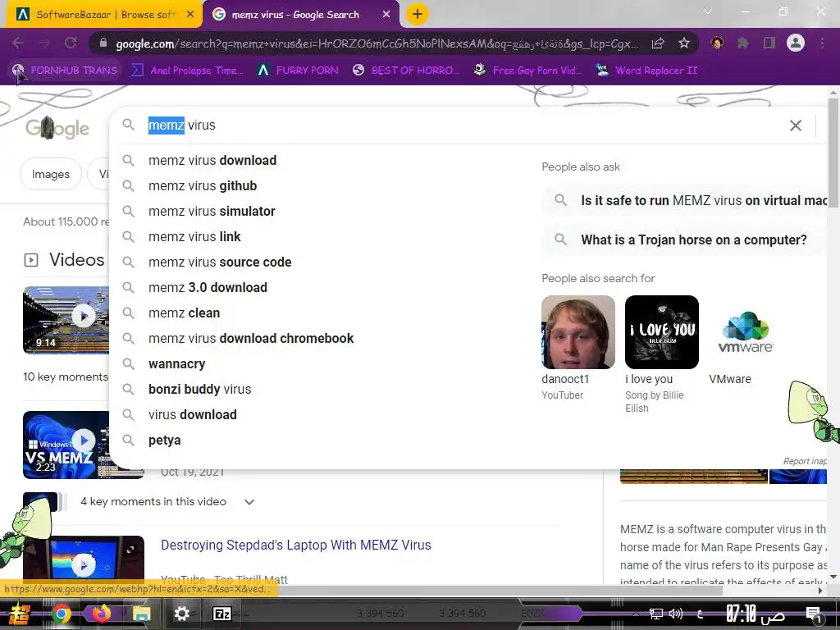Bookmark this page with the star icon
The height and width of the screenshot is (630, 840).
684,43
